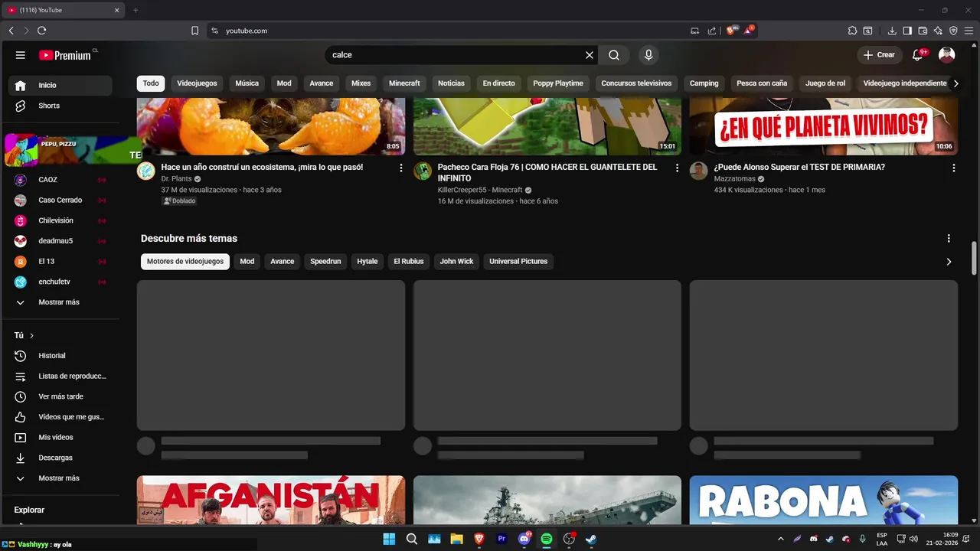Image resolution: width=980 pixels, height=551 pixels.
Task: Select the Poppy Playtime filter chip
Action: pos(558,83)
